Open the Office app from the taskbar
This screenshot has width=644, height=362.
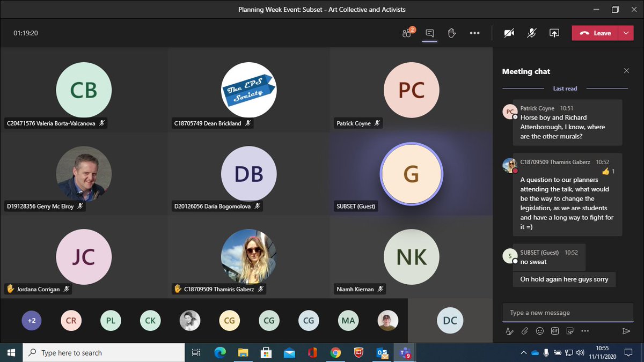312,352
